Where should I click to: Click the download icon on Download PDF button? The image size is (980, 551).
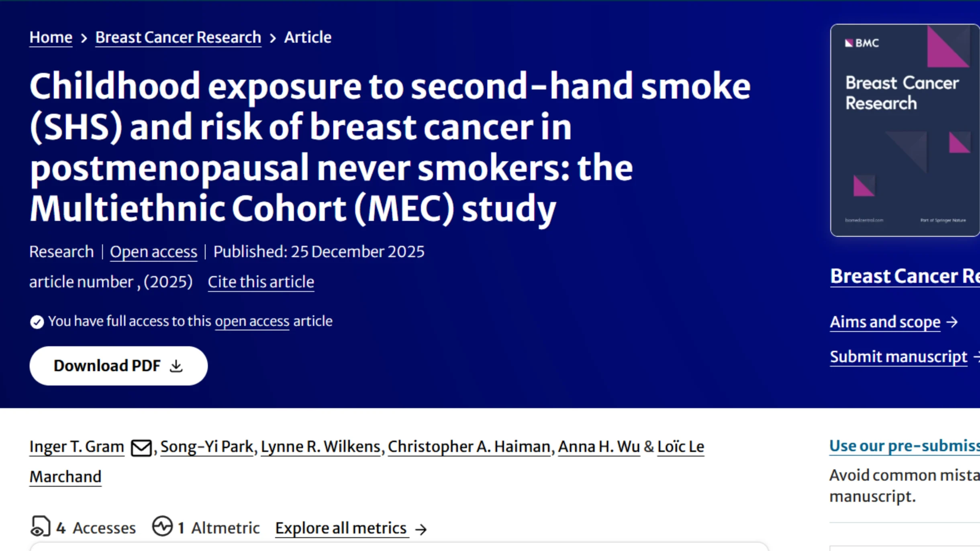click(177, 366)
